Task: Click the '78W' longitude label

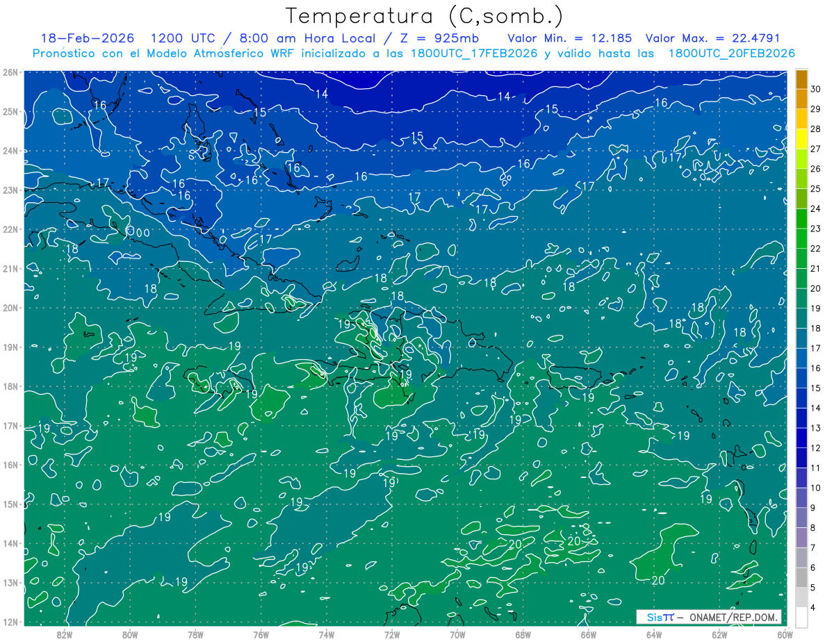Action: [195, 634]
